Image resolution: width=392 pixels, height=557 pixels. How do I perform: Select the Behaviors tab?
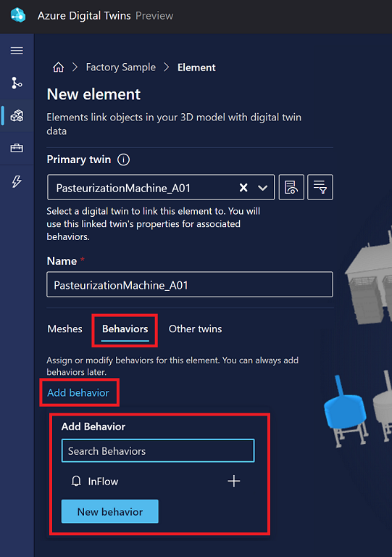[x=125, y=329]
